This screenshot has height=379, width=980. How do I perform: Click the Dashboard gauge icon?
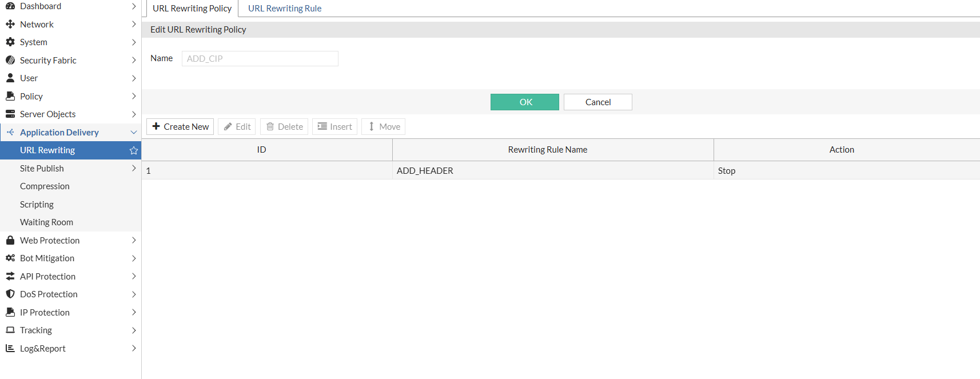(10, 6)
